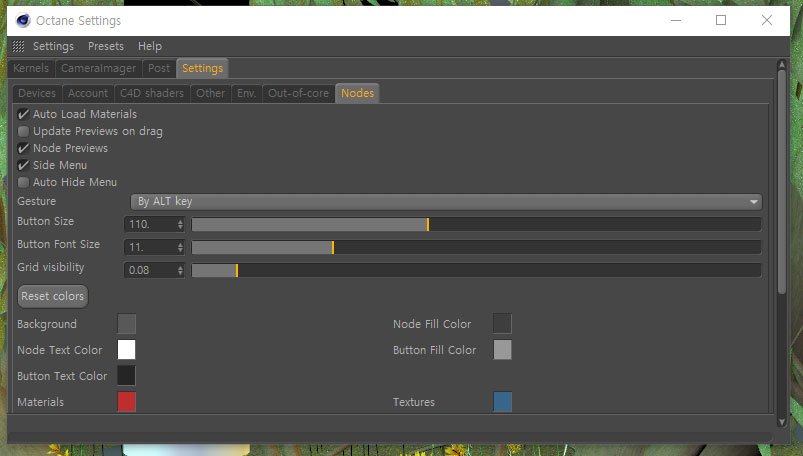This screenshot has width=803, height=456.
Task: Minimize the Octane Settings window
Action: point(676,20)
